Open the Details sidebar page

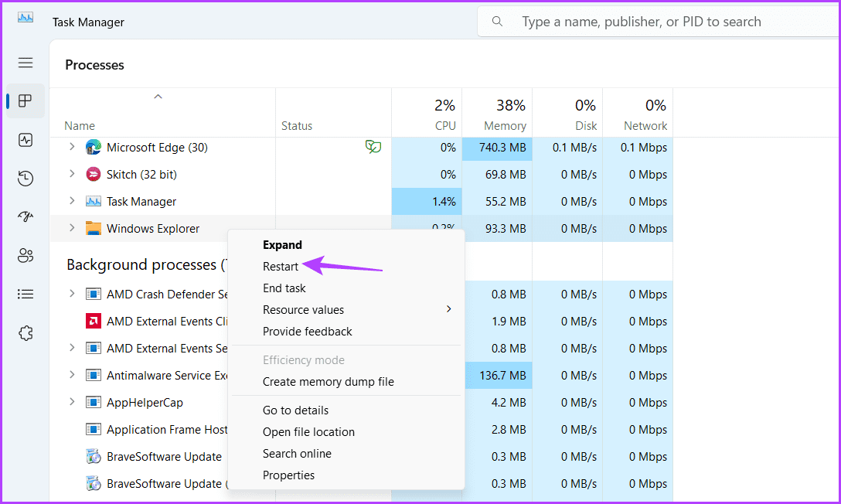coord(26,294)
